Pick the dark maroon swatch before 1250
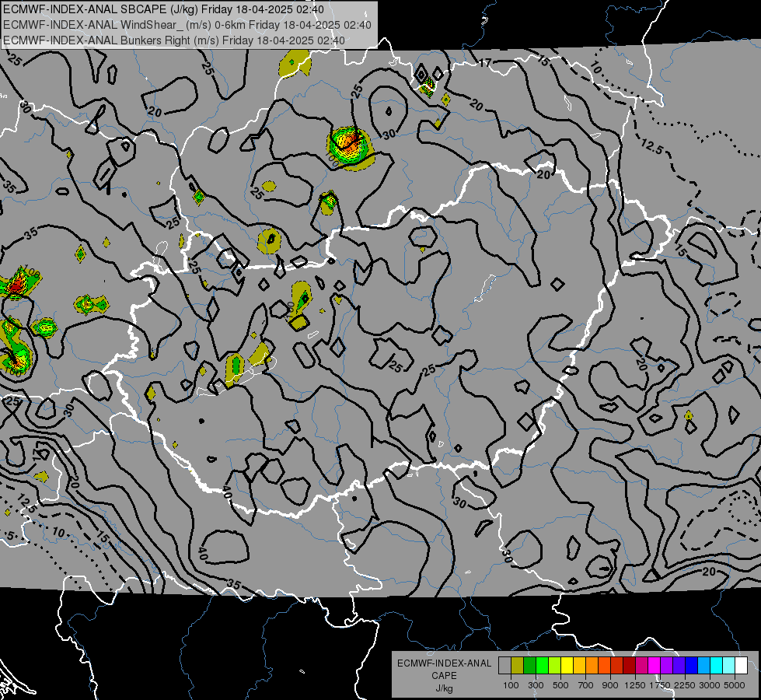This screenshot has height=700, width=761. click(630, 666)
